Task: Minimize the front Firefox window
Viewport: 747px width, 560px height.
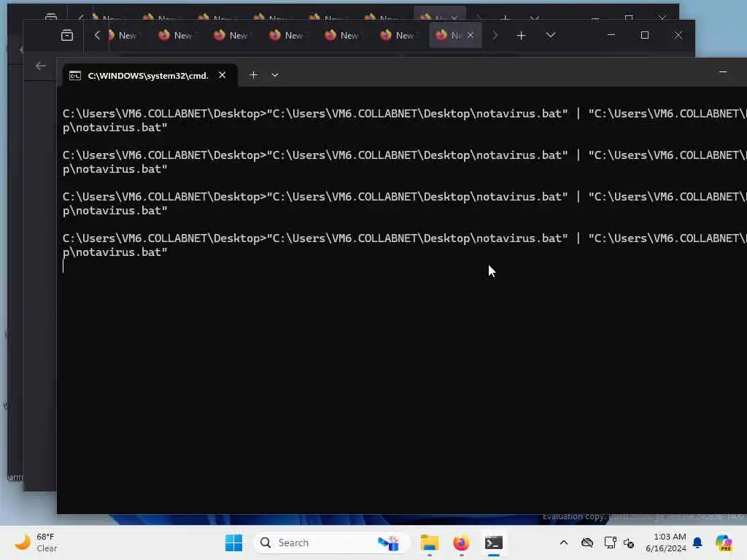Action: 611,35
